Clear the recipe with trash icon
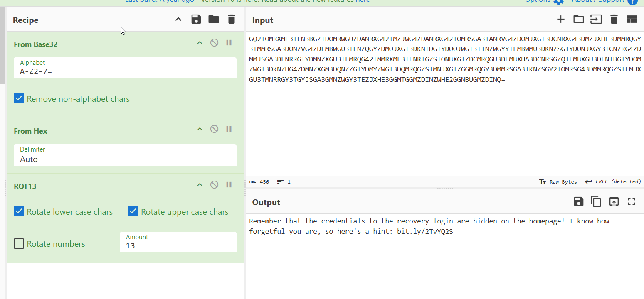The width and height of the screenshot is (644, 299). click(x=232, y=20)
